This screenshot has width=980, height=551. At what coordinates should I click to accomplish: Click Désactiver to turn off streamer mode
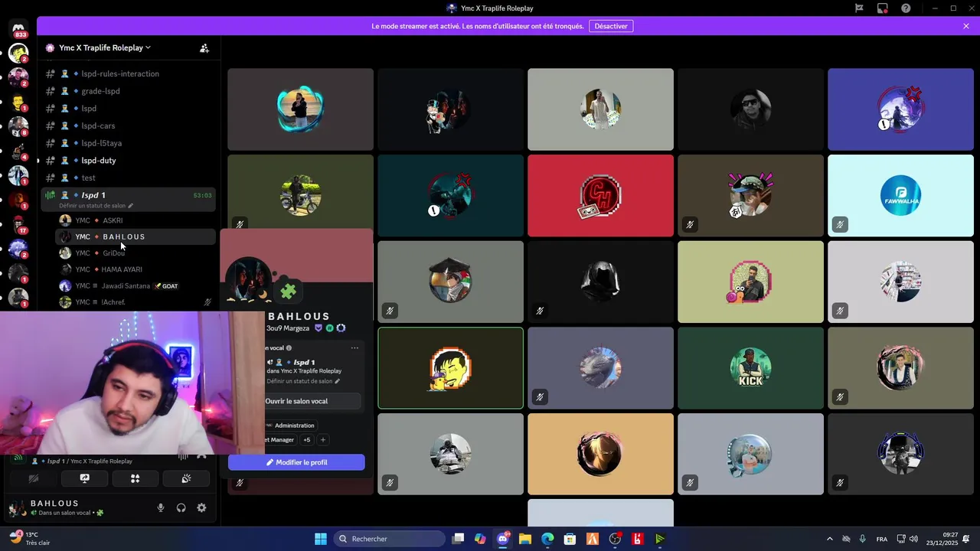click(x=611, y=26)
